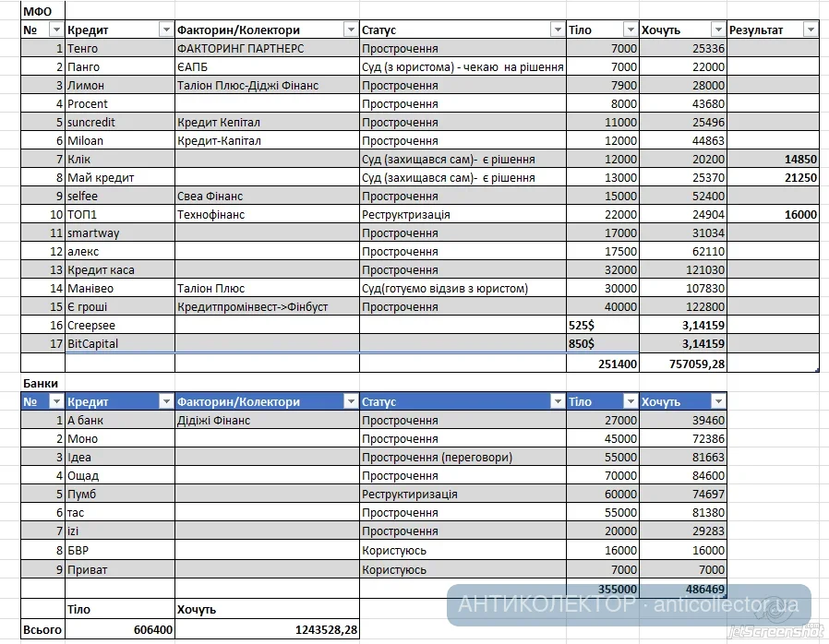Select the Манівео credit cell
The height and width of the screenshot is (644, 829).
[120, 289]
